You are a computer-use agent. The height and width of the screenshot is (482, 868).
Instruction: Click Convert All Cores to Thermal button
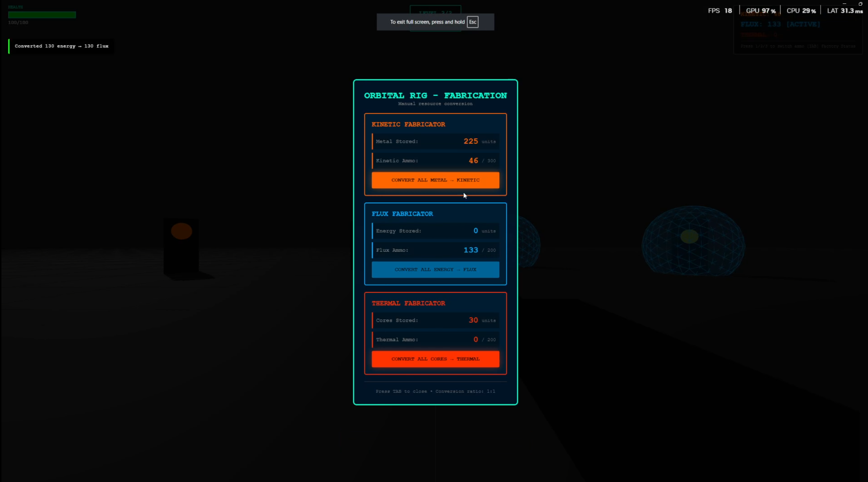point(435,359)
